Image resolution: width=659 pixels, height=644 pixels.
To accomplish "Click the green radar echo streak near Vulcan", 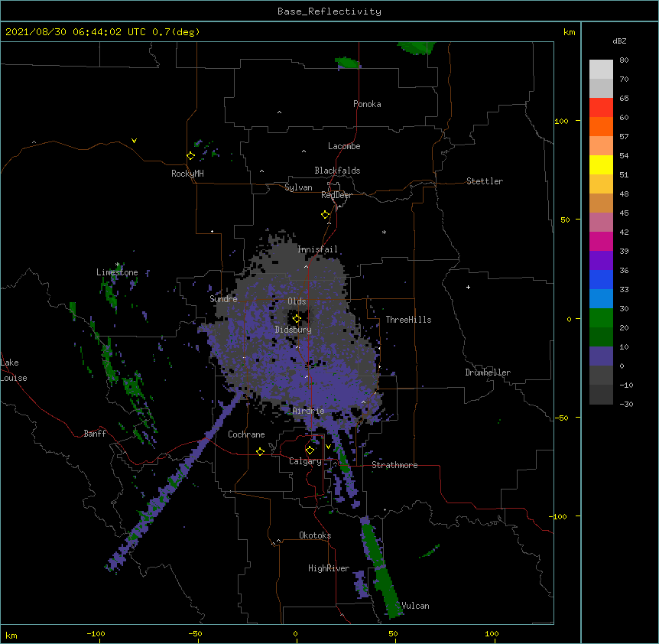I will coord(381,568).
